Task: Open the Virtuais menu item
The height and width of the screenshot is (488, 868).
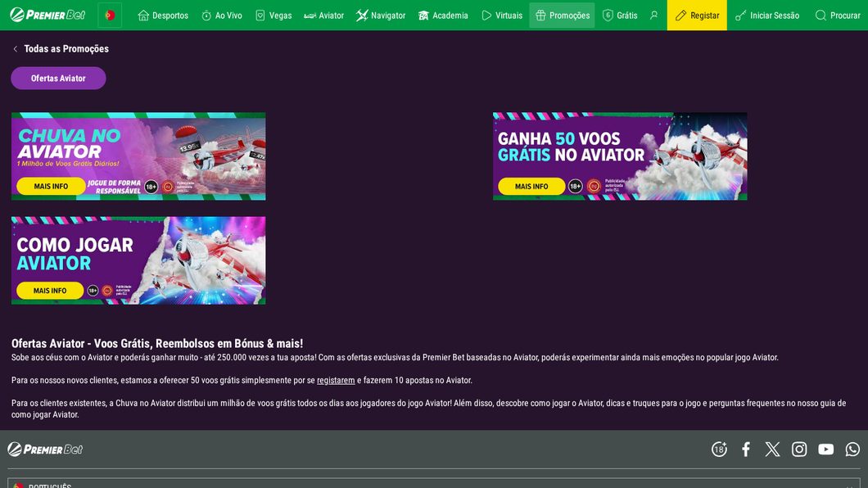Action: (502, 16)
